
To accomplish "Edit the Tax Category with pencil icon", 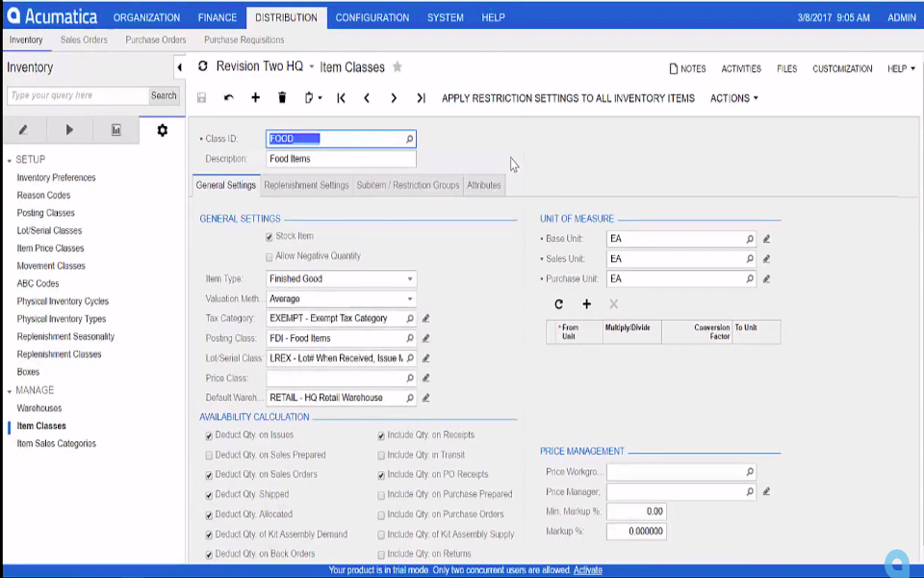I will (425, 319).
